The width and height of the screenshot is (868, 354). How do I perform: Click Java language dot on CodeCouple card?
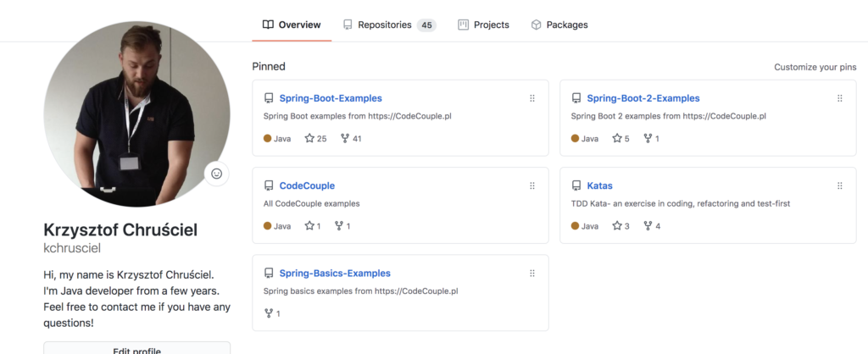(x=267, y=225)
